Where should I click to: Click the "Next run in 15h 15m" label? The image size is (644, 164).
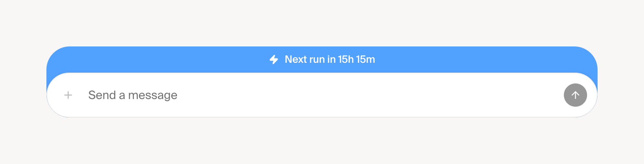tap(330, 60)
